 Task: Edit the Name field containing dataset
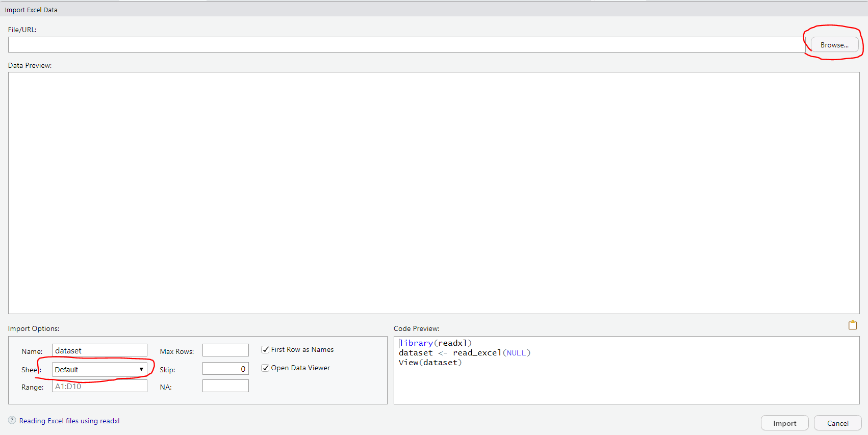pyautogui.click(x=99, y=350)
